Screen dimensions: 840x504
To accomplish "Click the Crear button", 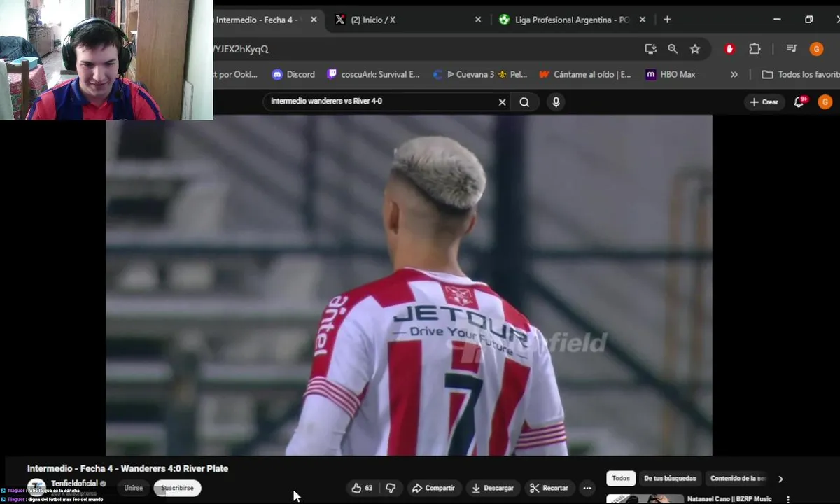I will [764, 102].
